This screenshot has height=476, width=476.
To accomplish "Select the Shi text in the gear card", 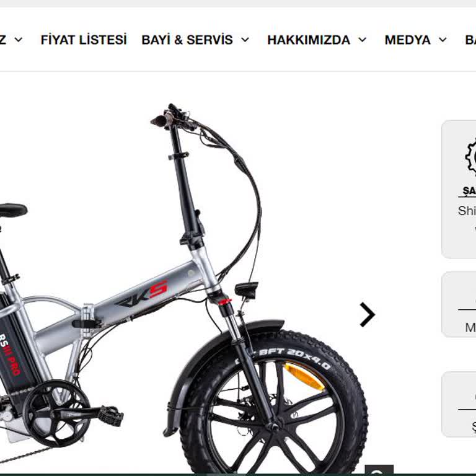I will 467,211.
